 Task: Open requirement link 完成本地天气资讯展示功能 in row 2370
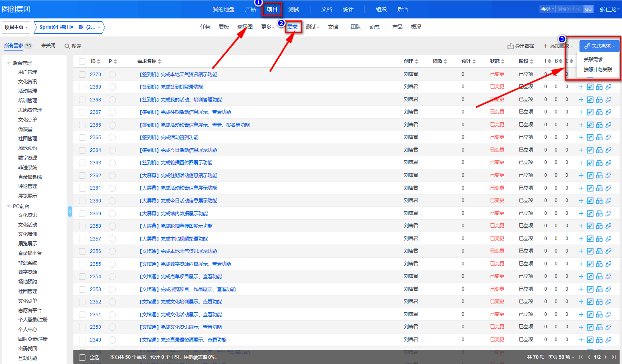coord(178,75)
